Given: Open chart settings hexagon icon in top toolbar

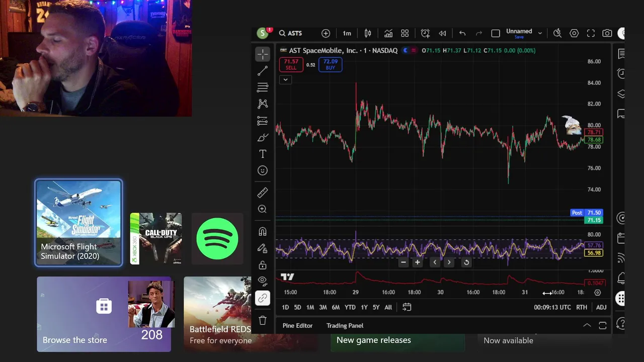Looking at the screenshot, I should click(x=574, y=33).
